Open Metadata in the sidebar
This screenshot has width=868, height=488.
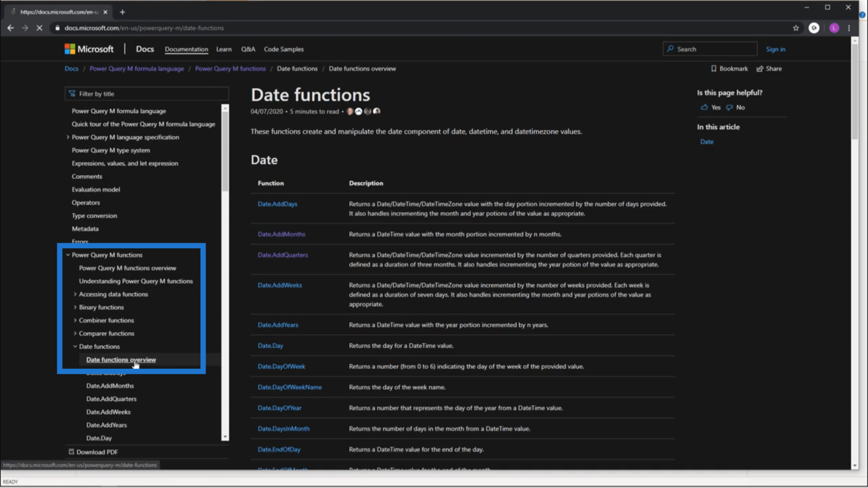(85, 229)
